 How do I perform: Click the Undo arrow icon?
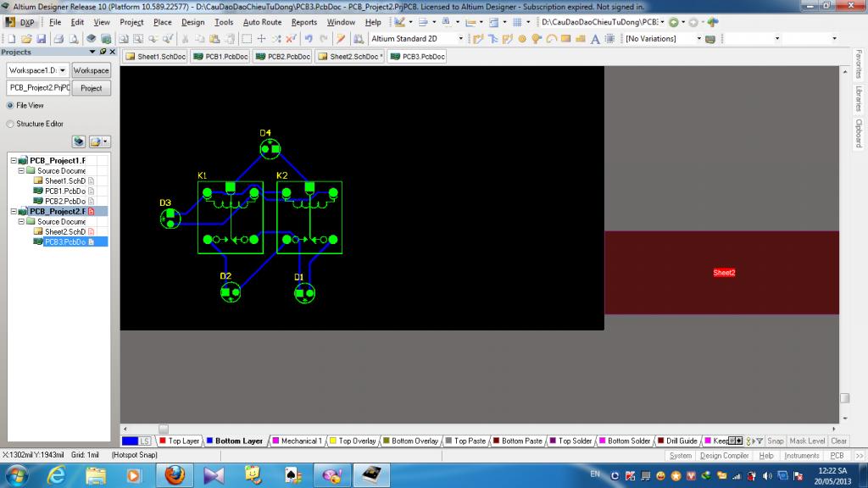309,39
